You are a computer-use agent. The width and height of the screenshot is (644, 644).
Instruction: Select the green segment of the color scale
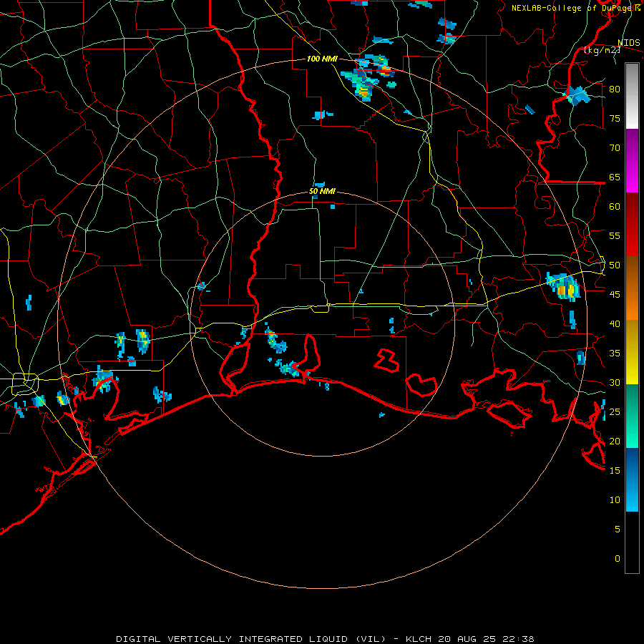[x=632, y=416]
